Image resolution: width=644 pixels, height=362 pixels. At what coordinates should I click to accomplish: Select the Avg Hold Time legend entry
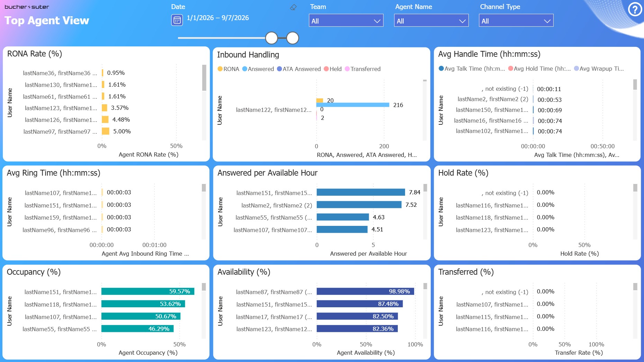tap(539, 69)
